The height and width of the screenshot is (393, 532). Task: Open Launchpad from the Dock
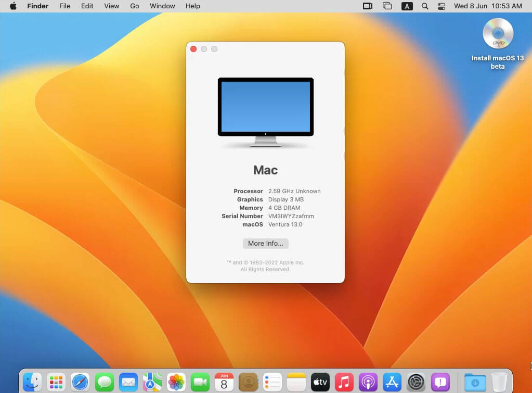pos(56,382)
